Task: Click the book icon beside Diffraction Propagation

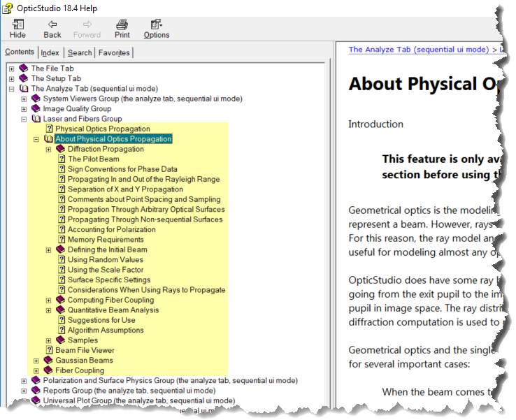Action: [x=61, y=149]
